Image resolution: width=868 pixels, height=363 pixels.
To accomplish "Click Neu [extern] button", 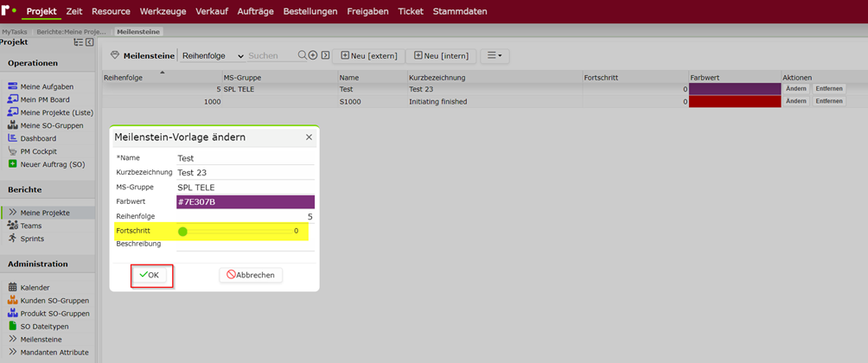I will click(x=368, y=56).
